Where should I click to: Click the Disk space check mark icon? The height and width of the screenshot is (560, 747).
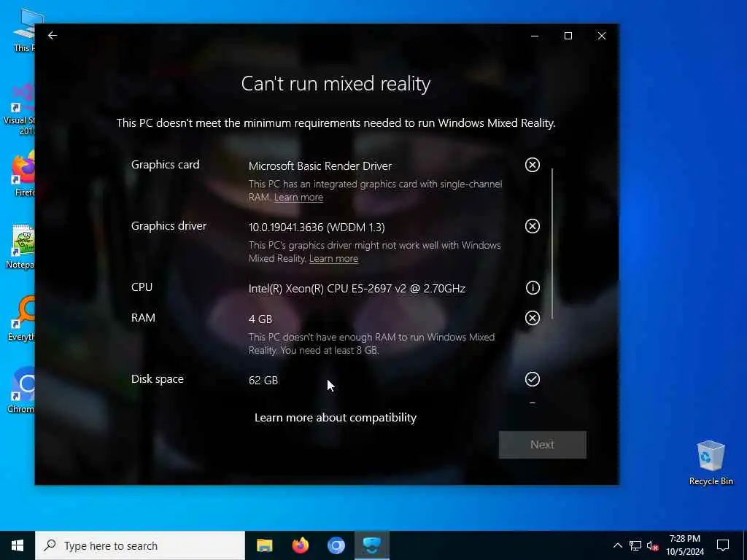[532, 379]
